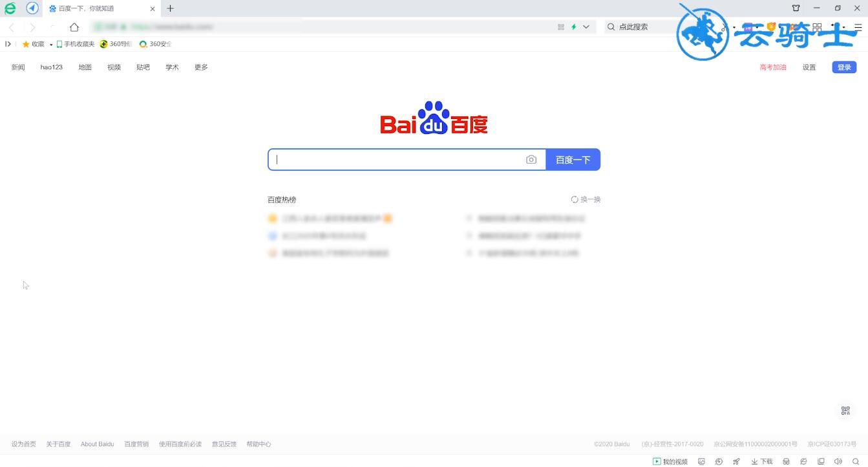Open 我的视频 in status bar
The height and width of the screenshot is (467, 868).
670,461
